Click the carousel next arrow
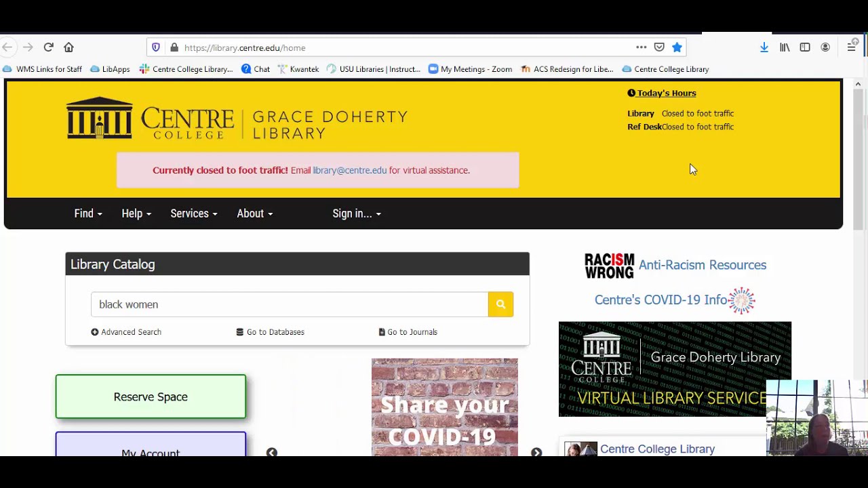Image resolution: width=868 pixels, height=488 pixels. (536, 452)
